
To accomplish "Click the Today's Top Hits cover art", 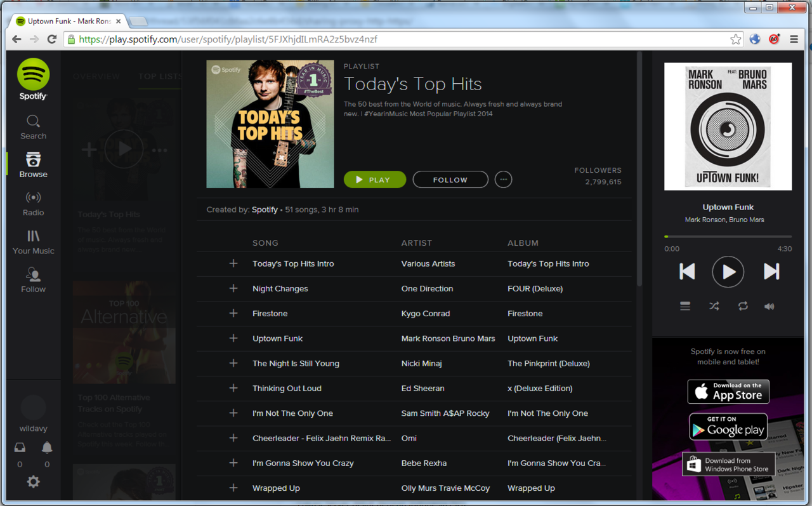I will coord(270,124).
